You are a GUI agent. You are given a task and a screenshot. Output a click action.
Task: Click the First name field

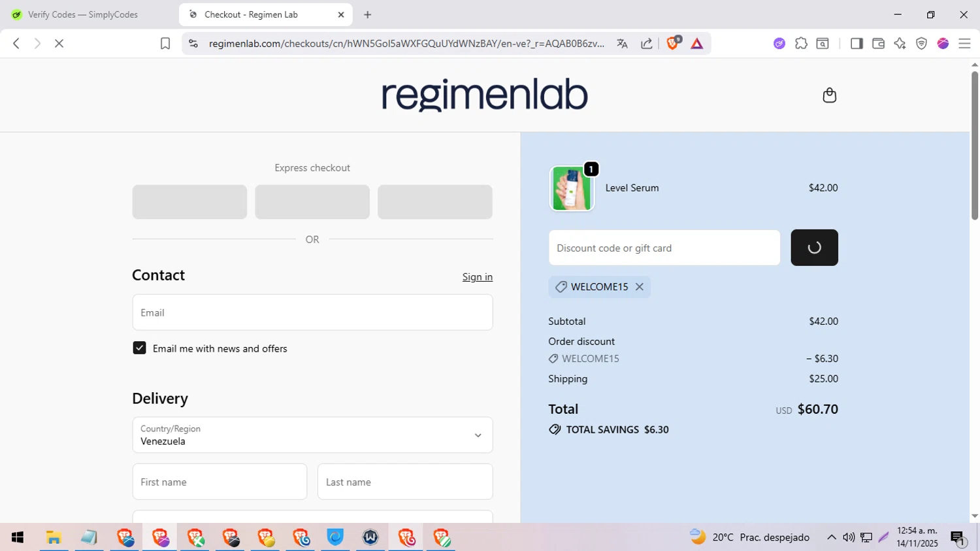coord(220,482)
